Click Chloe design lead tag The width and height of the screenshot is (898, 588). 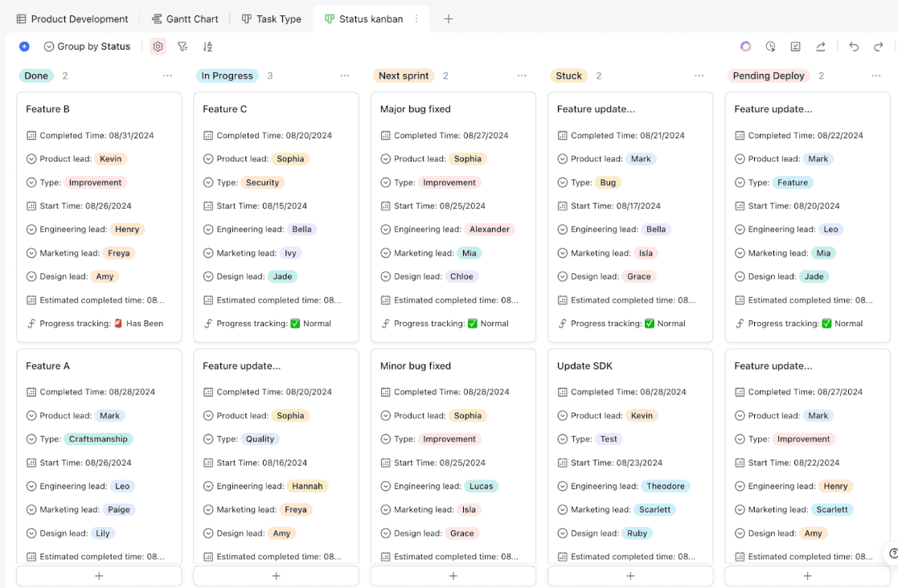[x=461, y=276]
